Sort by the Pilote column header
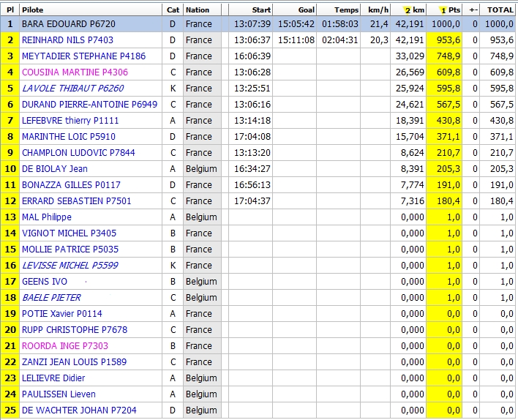The width and height of the screenshot is (518, 420). click(x=32, y=10)
